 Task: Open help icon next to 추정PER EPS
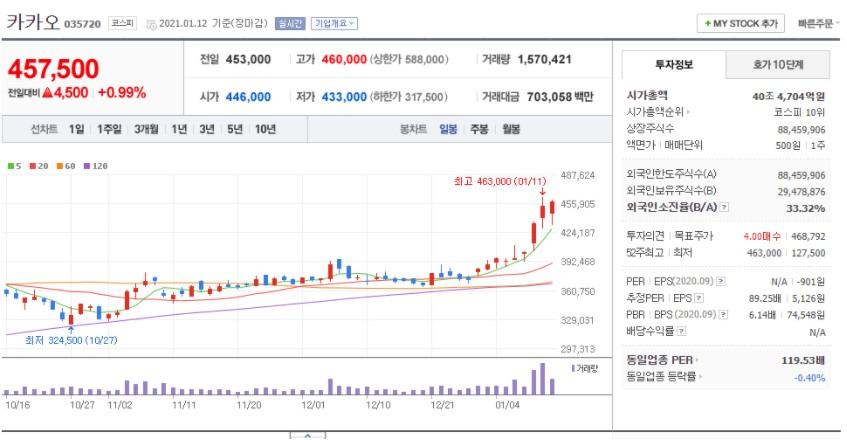coord(699,298)
